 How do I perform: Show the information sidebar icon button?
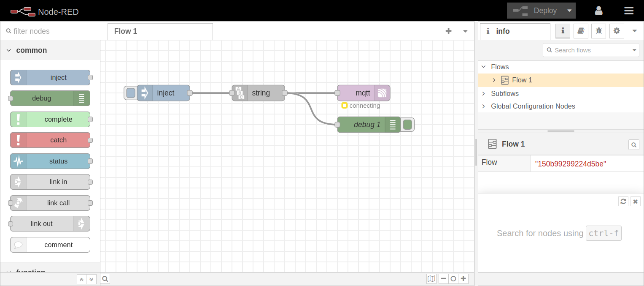563,31
